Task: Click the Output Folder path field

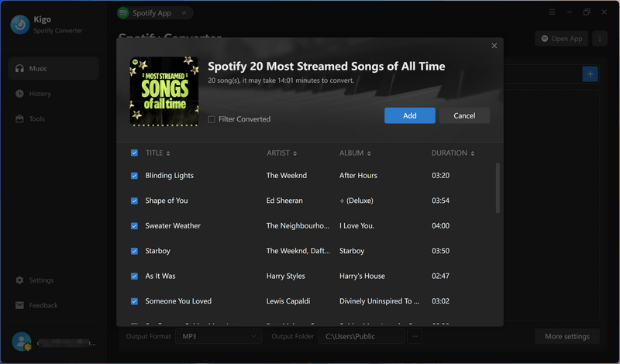Action: click(x=361, y=336)
